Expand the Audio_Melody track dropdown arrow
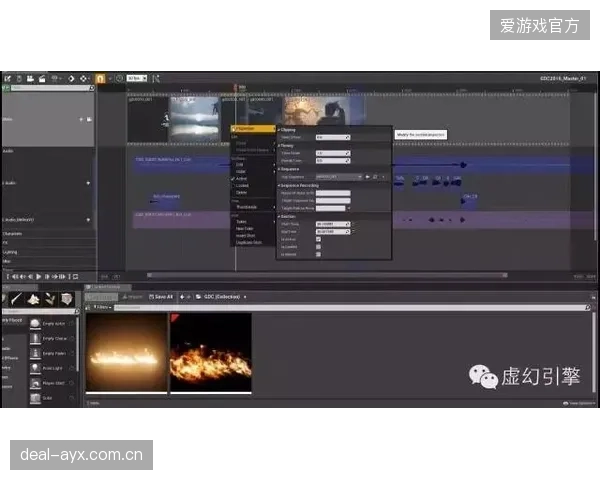 (88, 220)
